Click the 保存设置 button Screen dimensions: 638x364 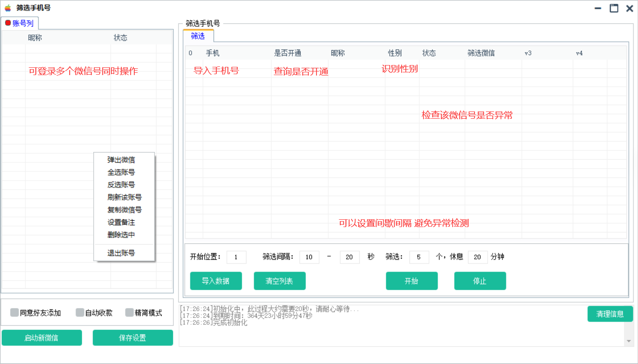[x=133, y=338]
